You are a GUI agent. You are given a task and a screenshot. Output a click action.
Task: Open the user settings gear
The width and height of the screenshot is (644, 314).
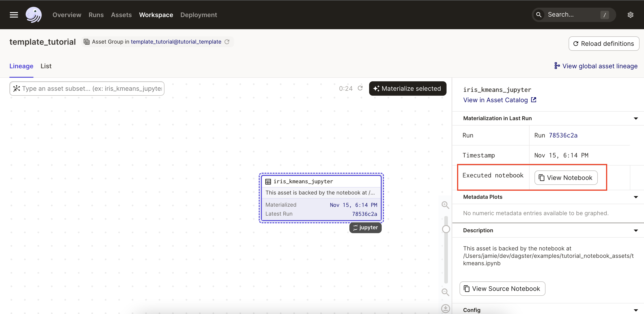pos(631,15)
